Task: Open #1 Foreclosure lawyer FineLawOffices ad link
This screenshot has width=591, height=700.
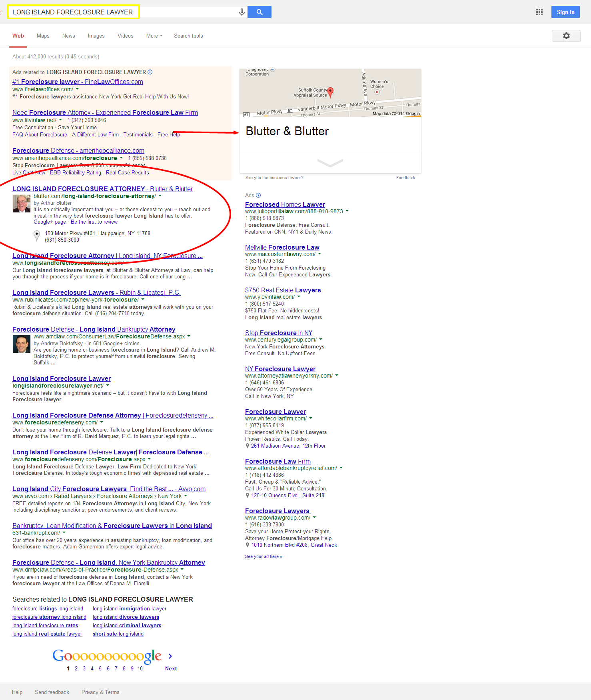Action: pos(78,82)
